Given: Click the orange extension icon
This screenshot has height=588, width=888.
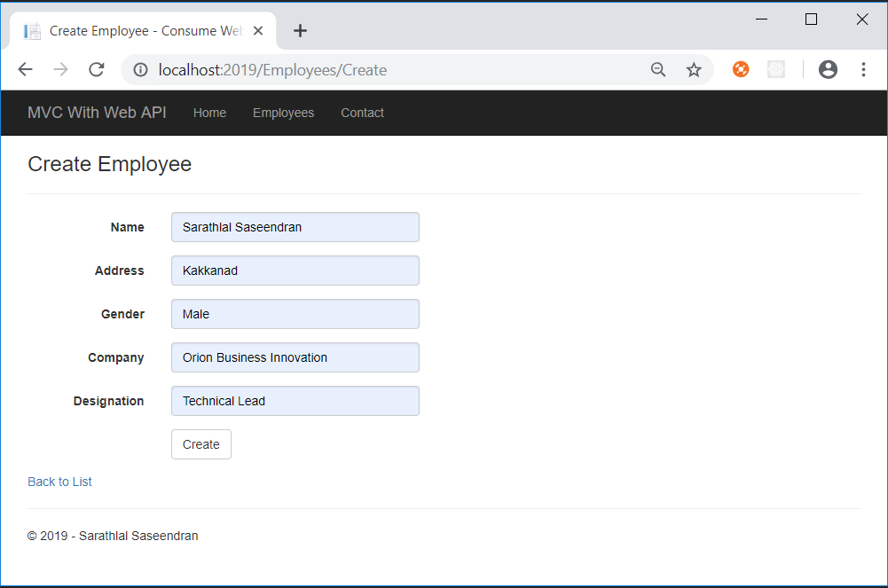Looking at the screenshot, I should click(741, 69).
